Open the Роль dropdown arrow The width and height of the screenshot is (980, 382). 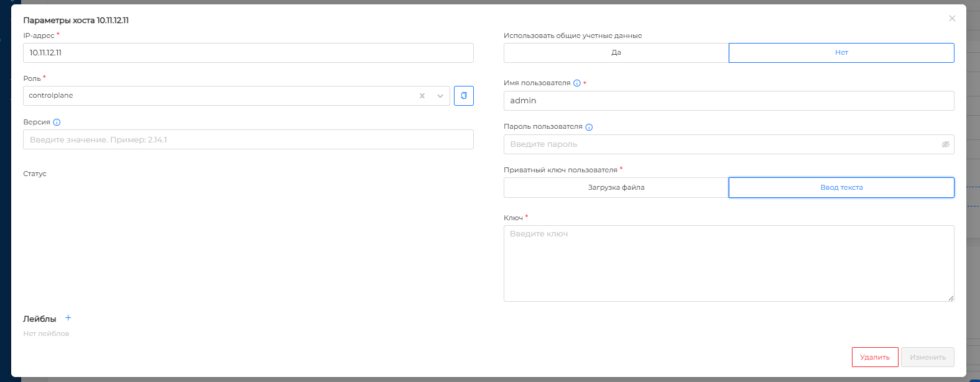pos(440,96)
